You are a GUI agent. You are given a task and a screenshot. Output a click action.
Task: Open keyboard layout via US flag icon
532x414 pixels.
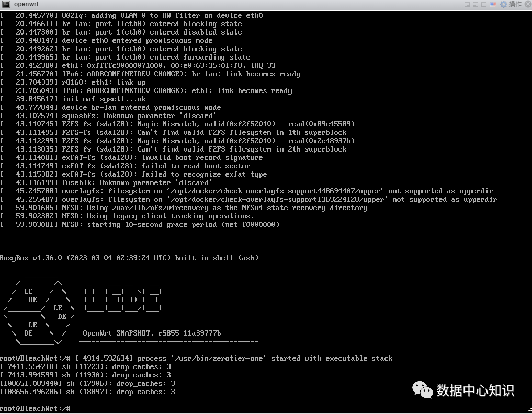[493, 4]
